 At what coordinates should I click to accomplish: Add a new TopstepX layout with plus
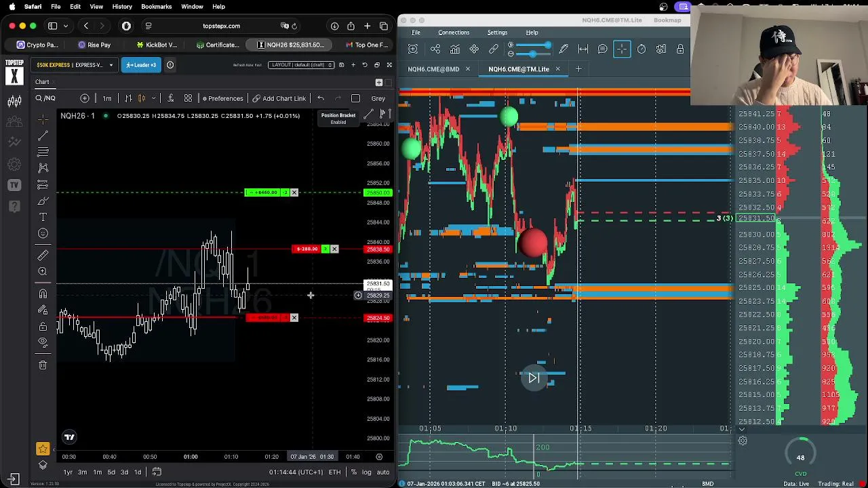point(353,65)
